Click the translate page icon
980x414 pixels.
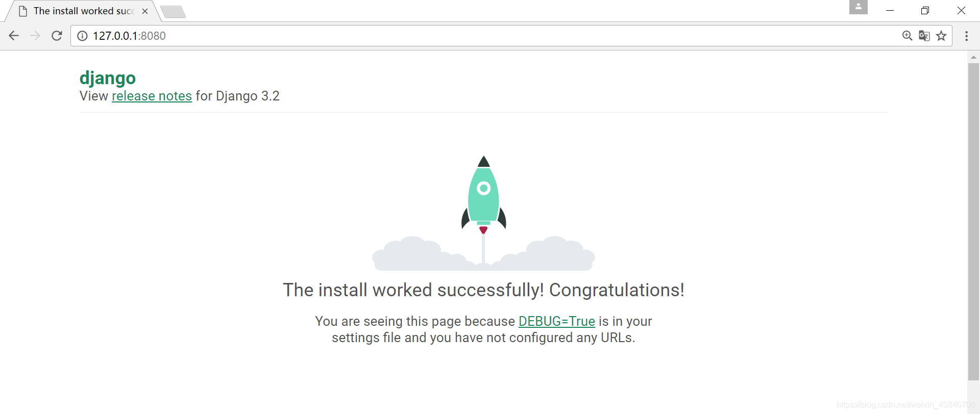click(924, 36)
